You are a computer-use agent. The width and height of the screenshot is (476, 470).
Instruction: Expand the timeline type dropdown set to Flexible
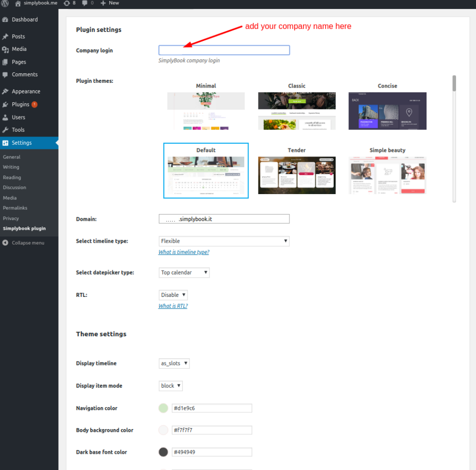point(224,241)
